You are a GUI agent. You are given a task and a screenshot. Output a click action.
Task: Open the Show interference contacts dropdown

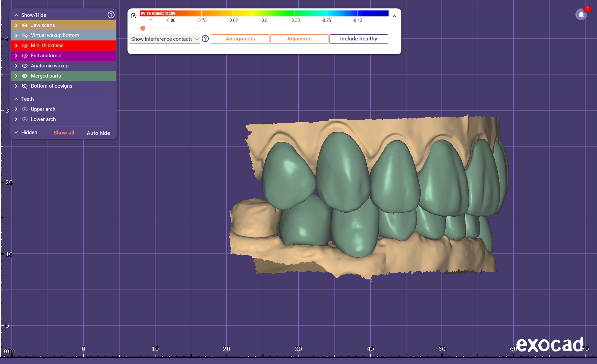pos(165,39)
